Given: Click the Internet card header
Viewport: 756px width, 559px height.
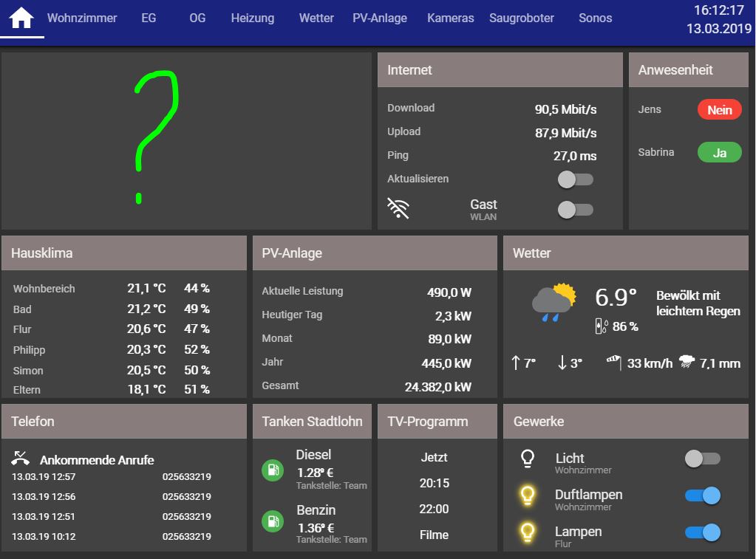Looking at the screenshot, I should (x=500, y=70).
